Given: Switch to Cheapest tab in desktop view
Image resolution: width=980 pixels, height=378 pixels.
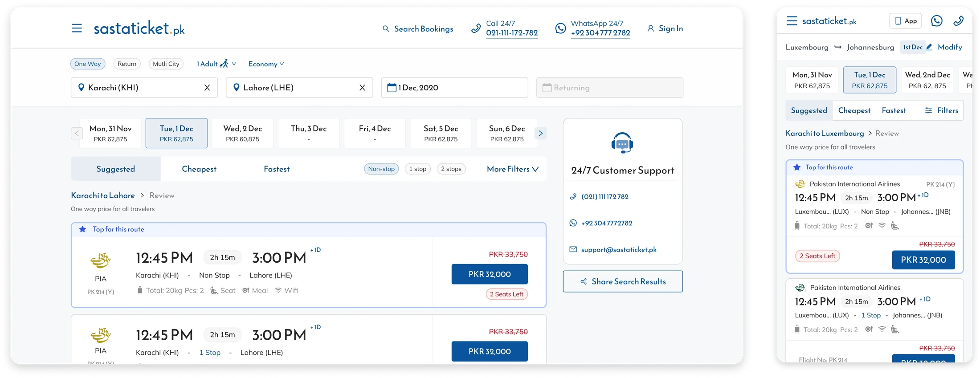Looking at the screenshot, I should click(x=199, y=169).
